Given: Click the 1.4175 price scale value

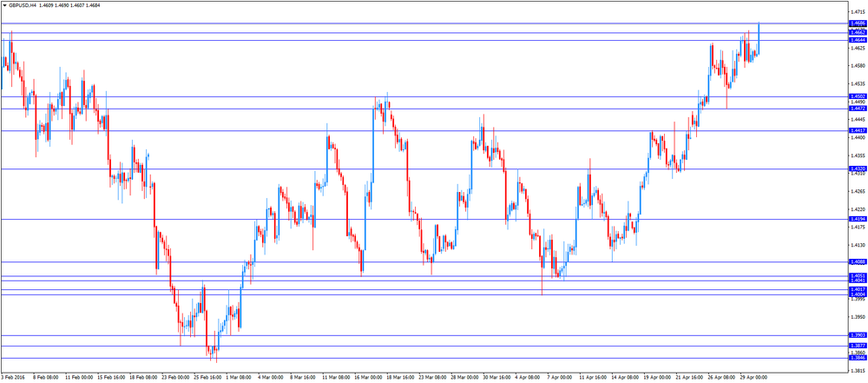Looking at the screenshot, I should 858,228.
